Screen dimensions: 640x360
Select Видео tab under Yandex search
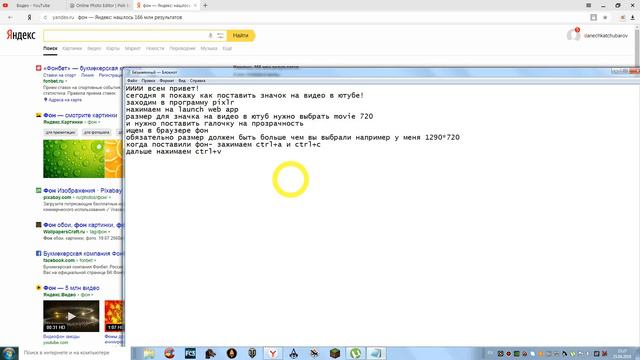point(94,48)
